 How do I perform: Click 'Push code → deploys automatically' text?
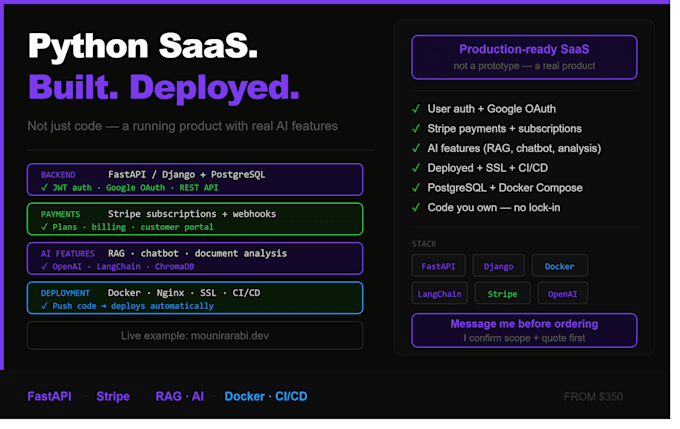(133, 306)
